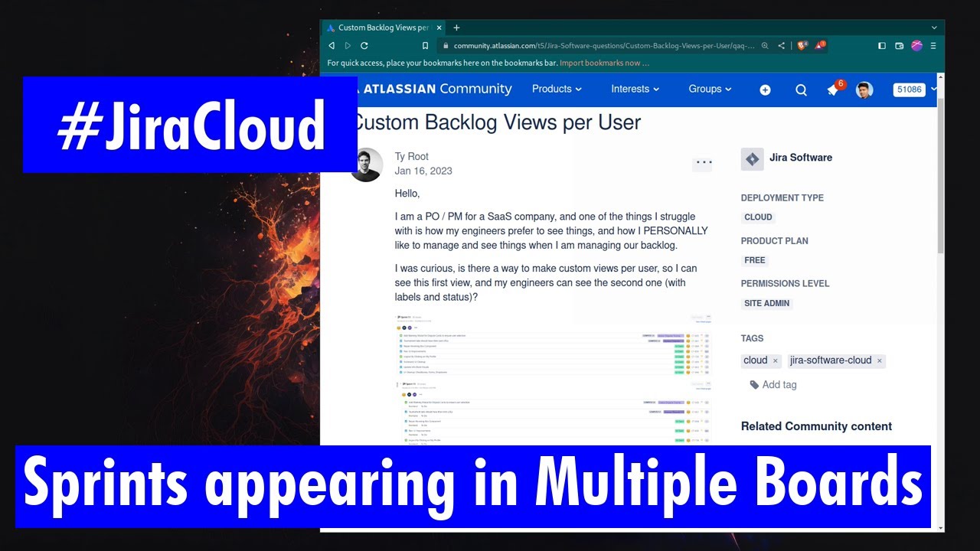Remove the jira-software-cloud tag
This screenshot has width=980, height=551.
[x=879, y=360]
